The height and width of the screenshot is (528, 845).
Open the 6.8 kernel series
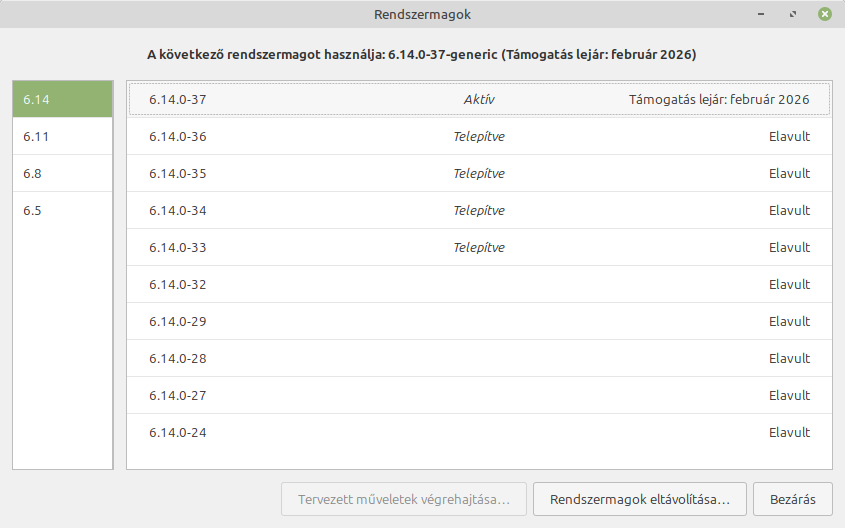point(62,173)
